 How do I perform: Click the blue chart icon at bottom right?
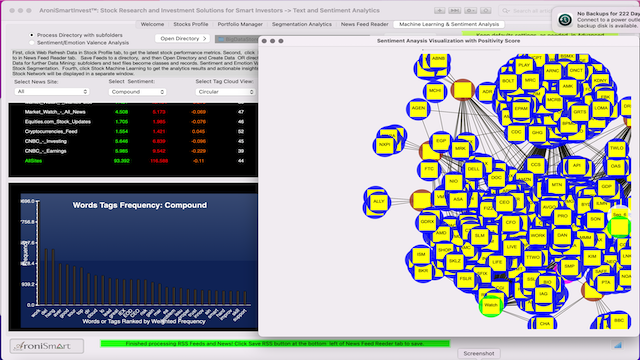(618, 345)
